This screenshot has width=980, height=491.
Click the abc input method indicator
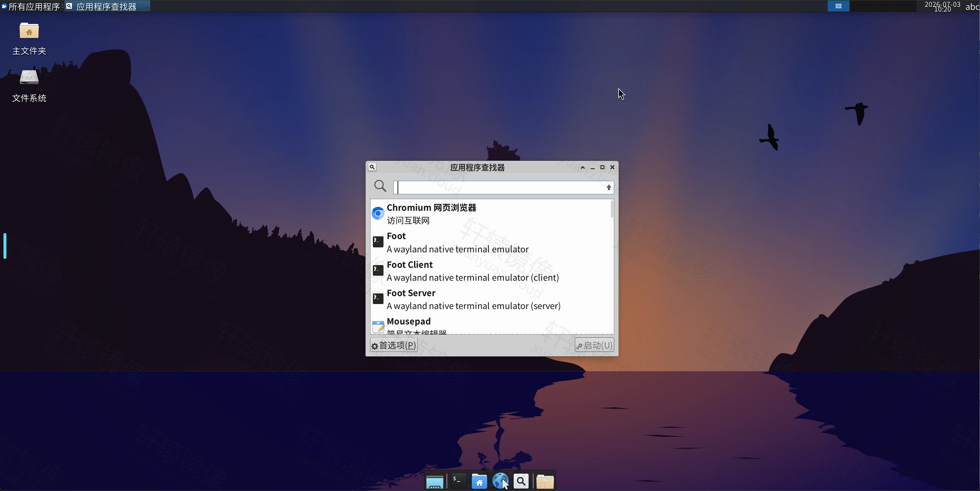(971, 6)
